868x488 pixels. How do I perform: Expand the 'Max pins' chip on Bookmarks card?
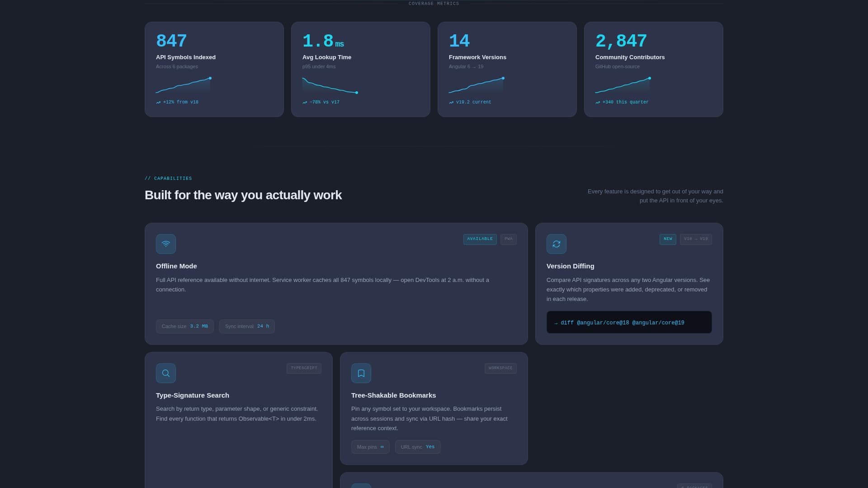pyautogui.click(x=370, y=447)
